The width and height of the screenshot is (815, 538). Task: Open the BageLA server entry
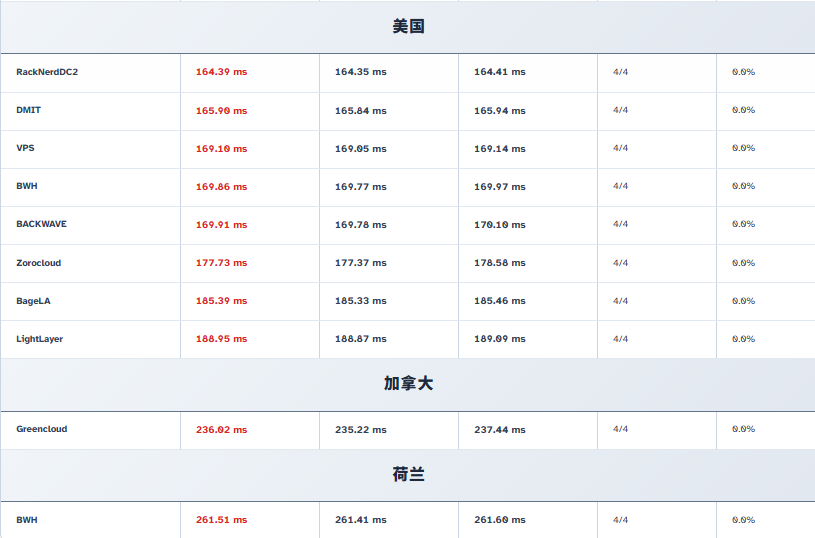tap(33, 301)
